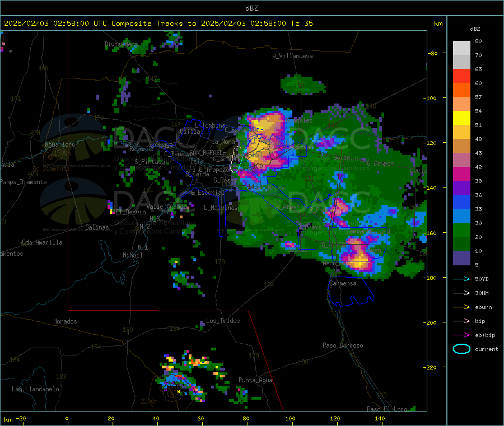Click the 'Paso El Loro' map label
This screenshot has height=426, width=504.
pos(387,409)
